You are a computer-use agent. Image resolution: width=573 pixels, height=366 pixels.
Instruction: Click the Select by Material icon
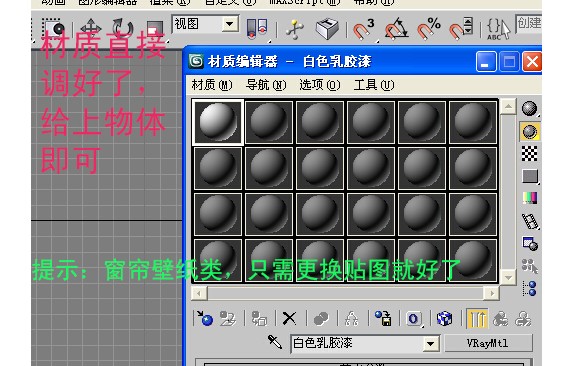(530, 266)
